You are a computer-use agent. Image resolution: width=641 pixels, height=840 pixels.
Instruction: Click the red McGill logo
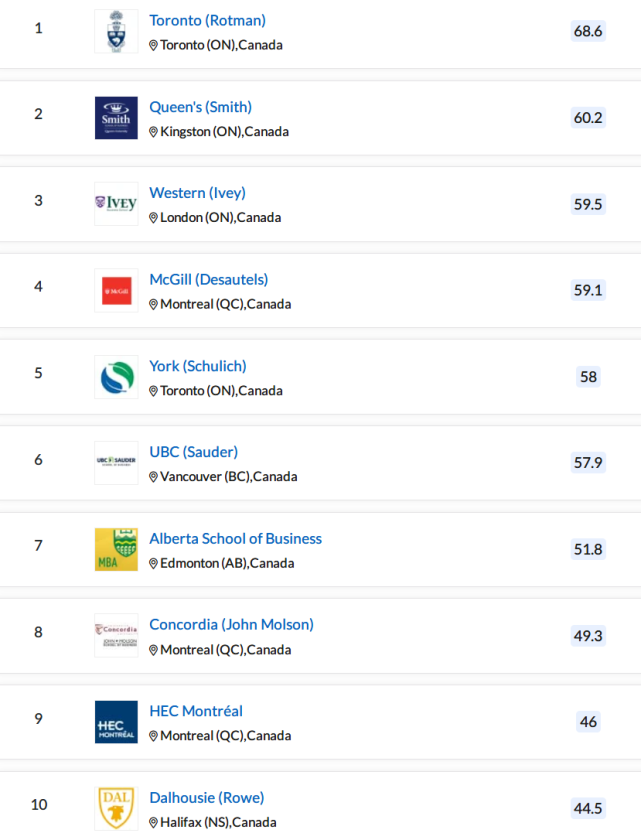tap(116, 291)
